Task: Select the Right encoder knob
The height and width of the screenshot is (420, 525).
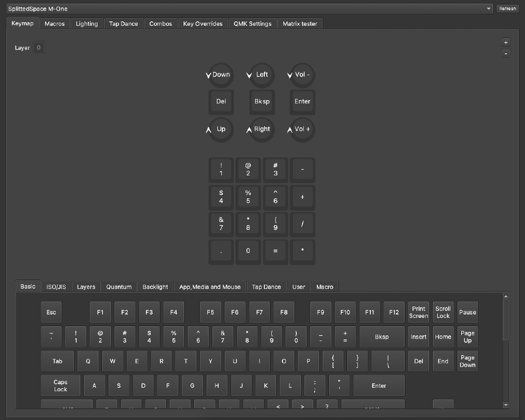Action: 262,129
